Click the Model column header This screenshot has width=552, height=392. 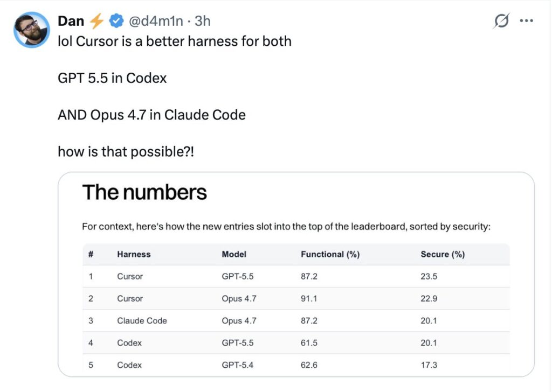pyautogui.click(x=234, y=254)
